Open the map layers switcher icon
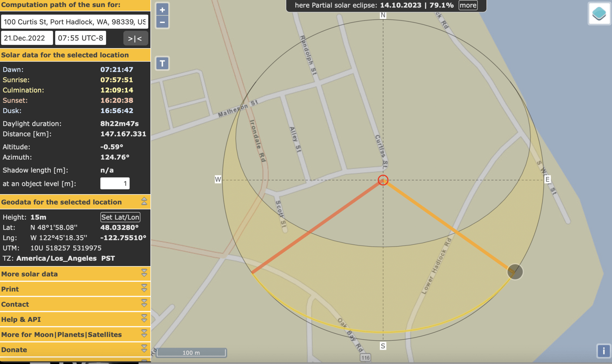Viewport: 612px width, 364px height. coord(599,13)
